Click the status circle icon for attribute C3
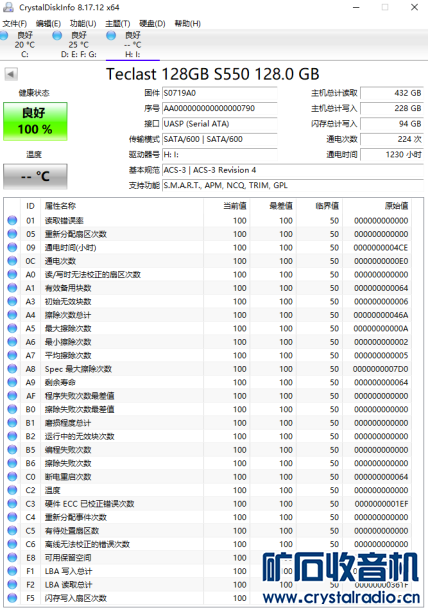 coord(12,503)
